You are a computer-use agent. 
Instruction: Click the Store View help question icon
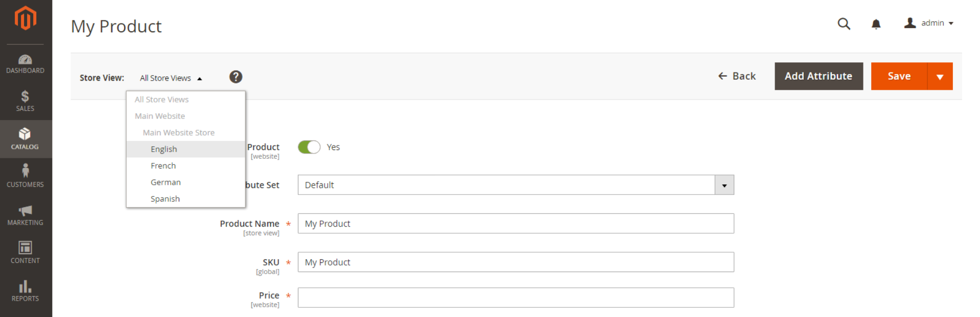(236, 77)
